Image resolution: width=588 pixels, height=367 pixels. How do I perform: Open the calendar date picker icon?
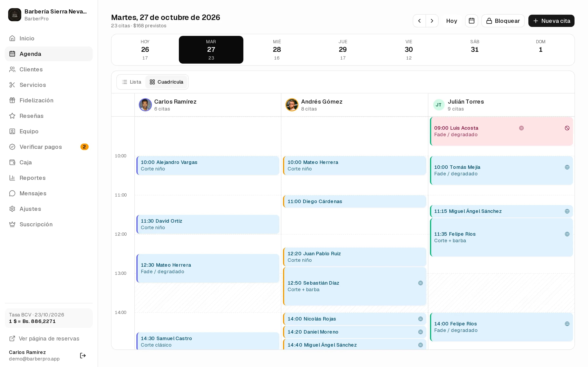[x=471, y=21]
